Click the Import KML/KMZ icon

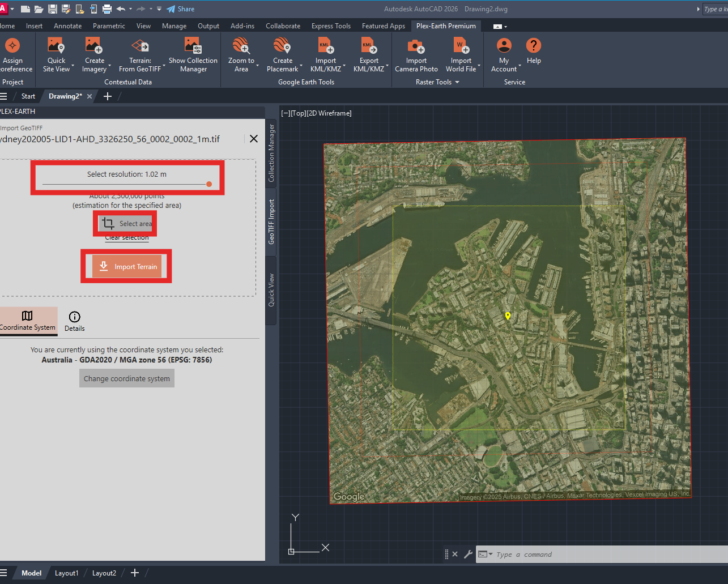[x=326, y=45]
